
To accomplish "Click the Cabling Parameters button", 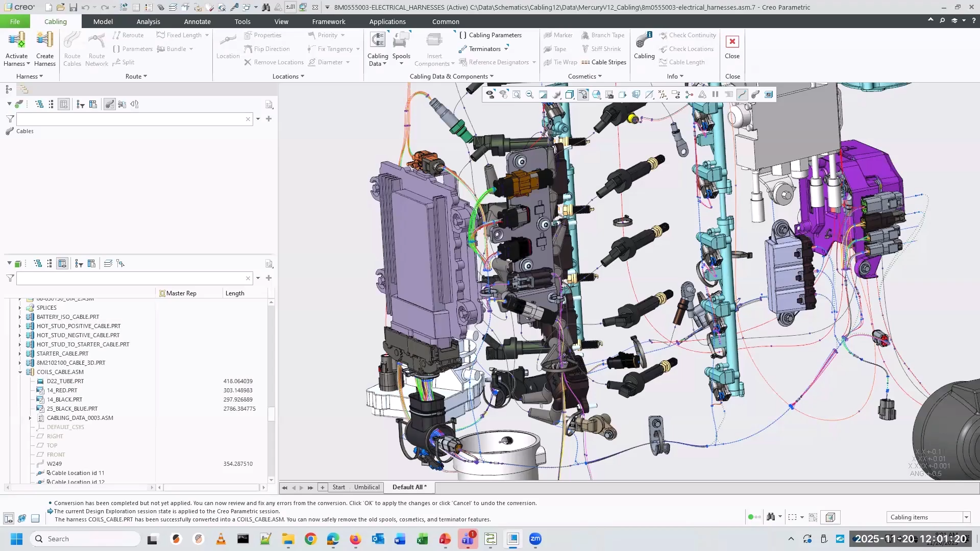I will click(491, 35).
